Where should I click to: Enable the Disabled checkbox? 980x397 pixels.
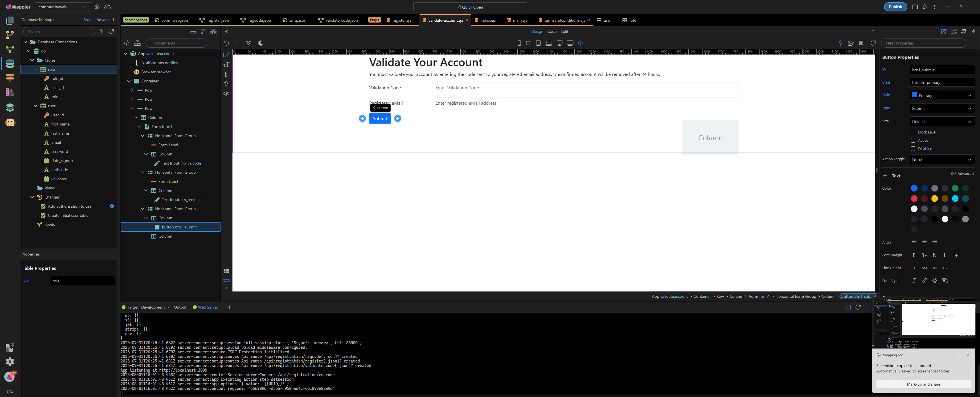[913, 149]
